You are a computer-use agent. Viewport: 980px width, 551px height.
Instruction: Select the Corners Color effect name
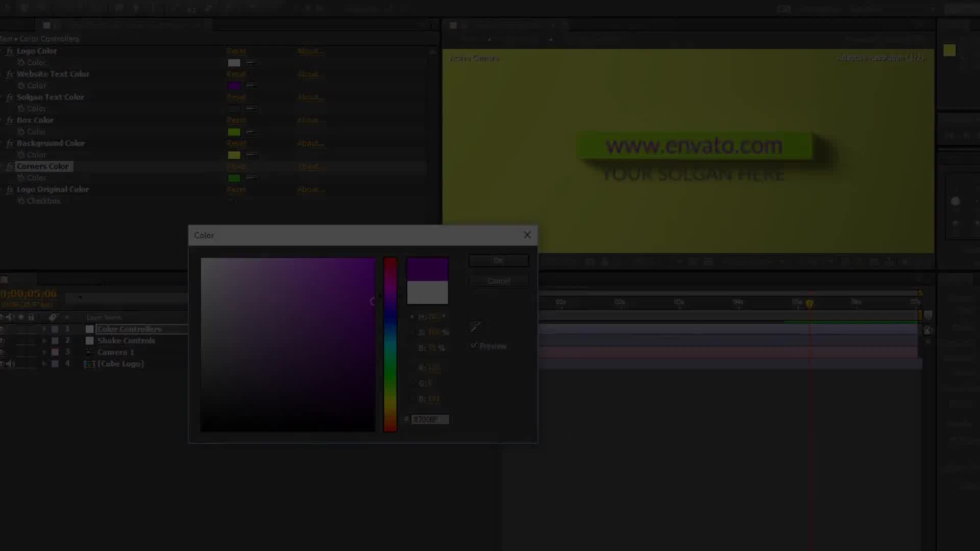point(43,166)
